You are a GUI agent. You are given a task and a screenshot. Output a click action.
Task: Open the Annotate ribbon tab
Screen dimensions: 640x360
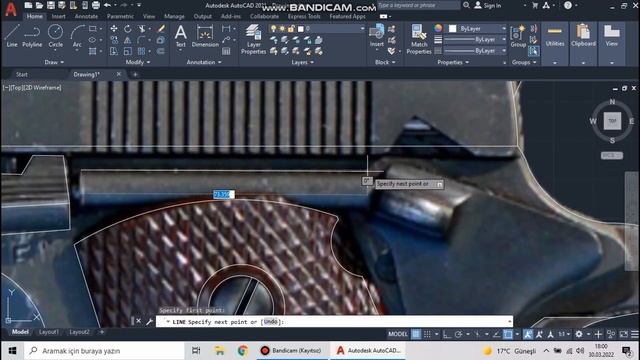coord(86,16)
